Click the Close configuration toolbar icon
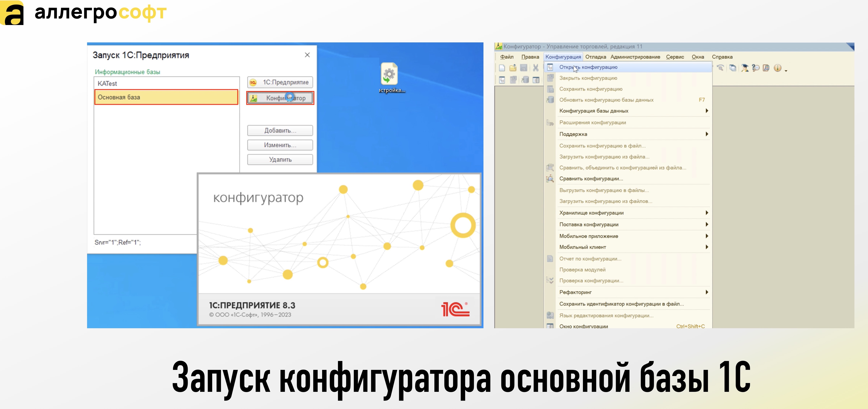This screenshot has height=409, width=868. click(x=513, y=80)
